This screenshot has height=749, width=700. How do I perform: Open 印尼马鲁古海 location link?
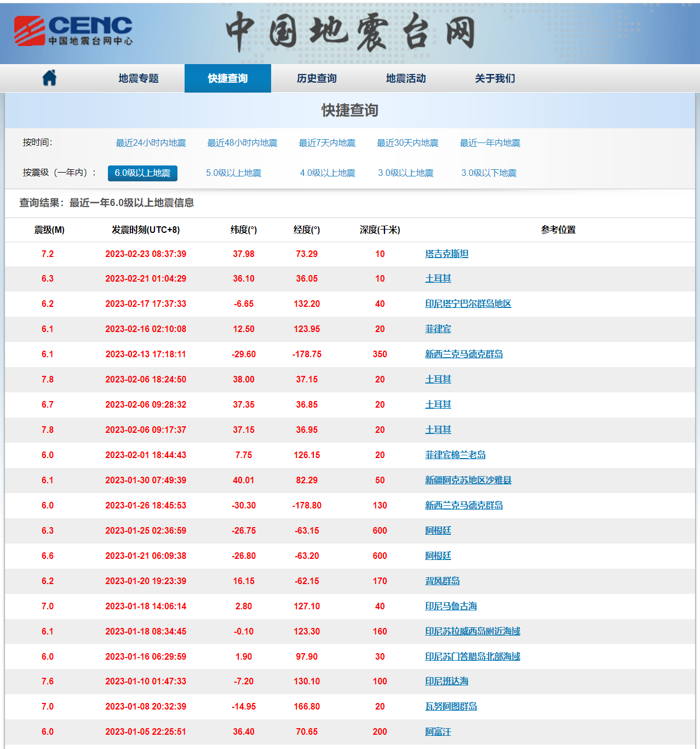pos(451,606)
